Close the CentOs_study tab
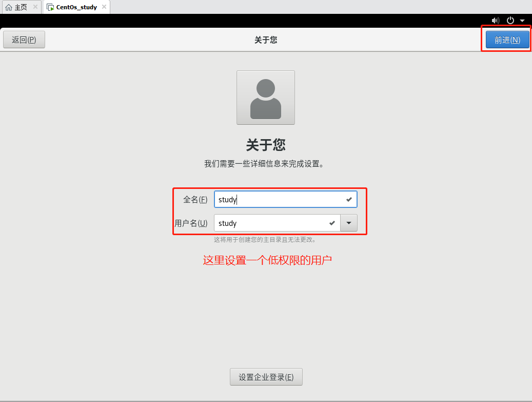This screenshot has width=532, height=402. click(105, 7)
